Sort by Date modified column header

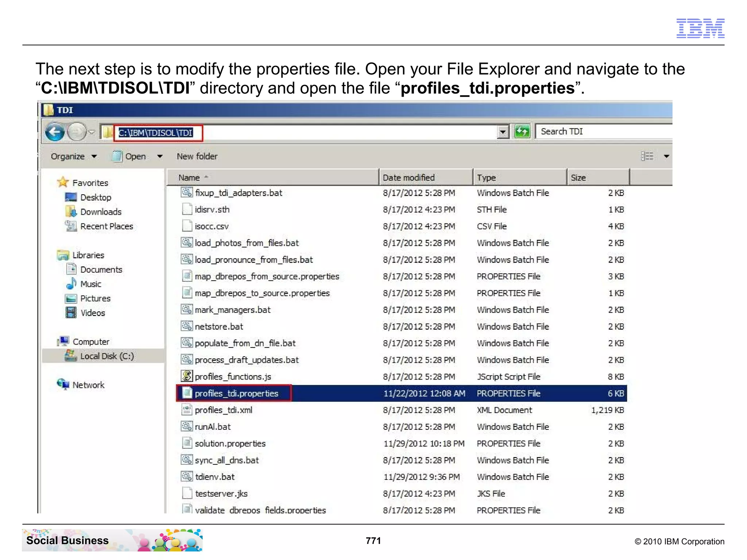point(426,178)
